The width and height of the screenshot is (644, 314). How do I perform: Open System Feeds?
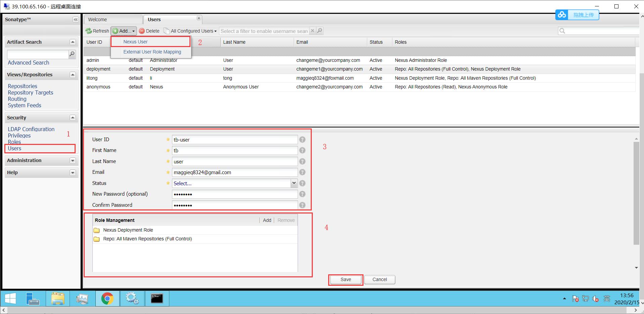(25, 105)
